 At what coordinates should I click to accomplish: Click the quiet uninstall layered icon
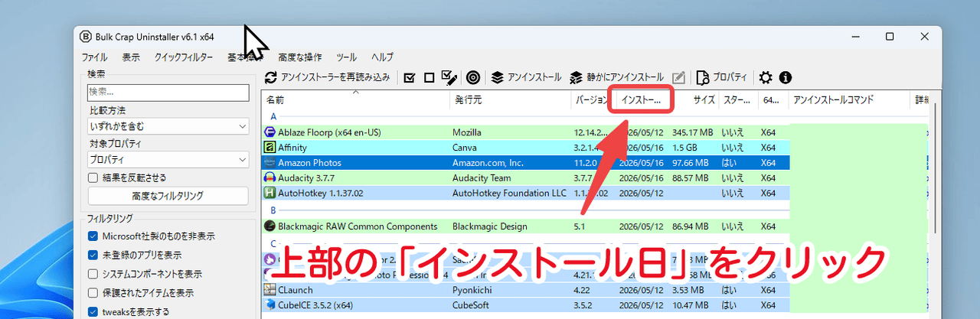(x=577, y=77)
